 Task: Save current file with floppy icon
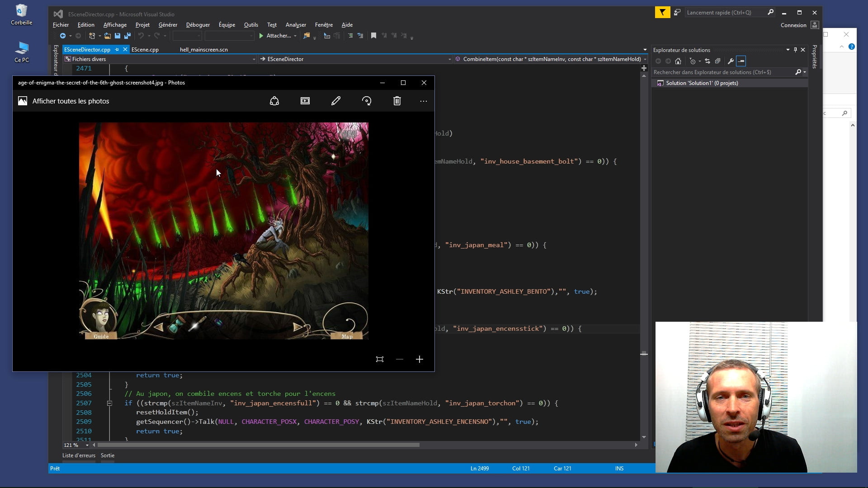pos(118,36)
